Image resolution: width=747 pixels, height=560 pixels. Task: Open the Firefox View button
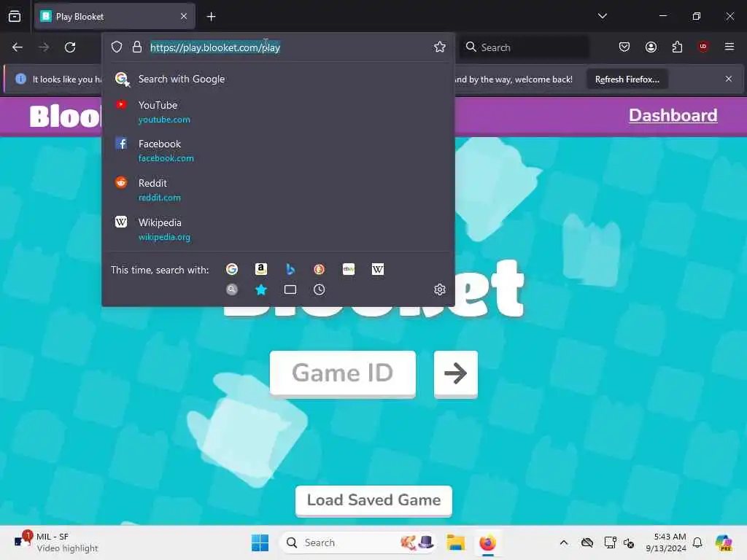click(15, 16)
